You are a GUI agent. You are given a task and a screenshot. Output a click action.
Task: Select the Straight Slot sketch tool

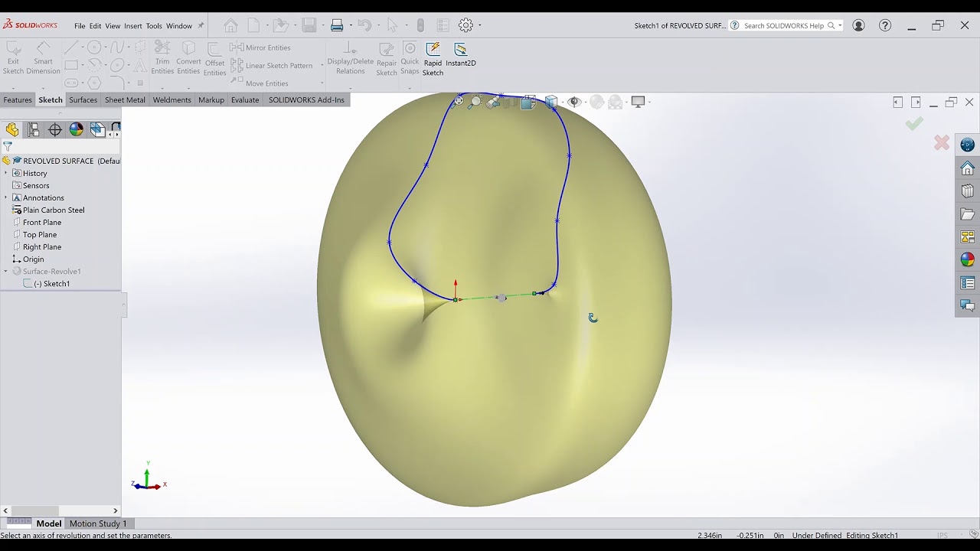71,83
